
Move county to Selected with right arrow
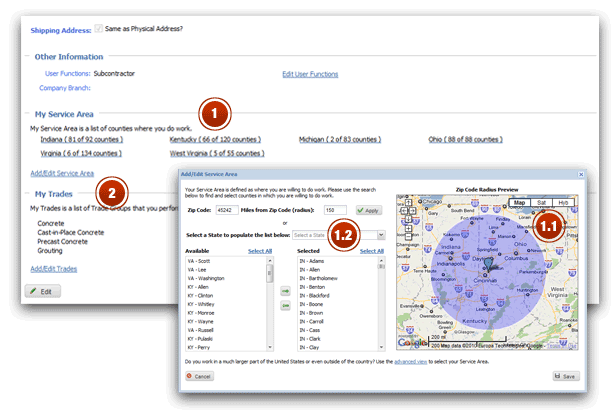[x=286, y=291]
